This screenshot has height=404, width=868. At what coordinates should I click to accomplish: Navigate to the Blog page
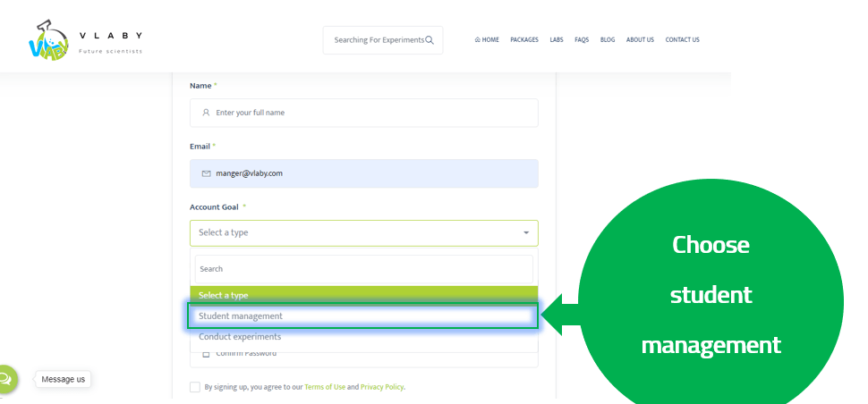pos(608,40)
